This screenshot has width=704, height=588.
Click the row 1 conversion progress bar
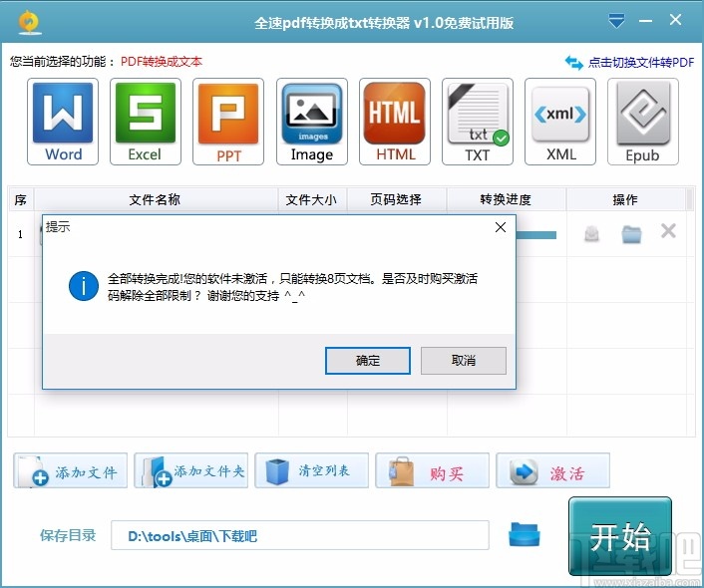coord(536,235)
